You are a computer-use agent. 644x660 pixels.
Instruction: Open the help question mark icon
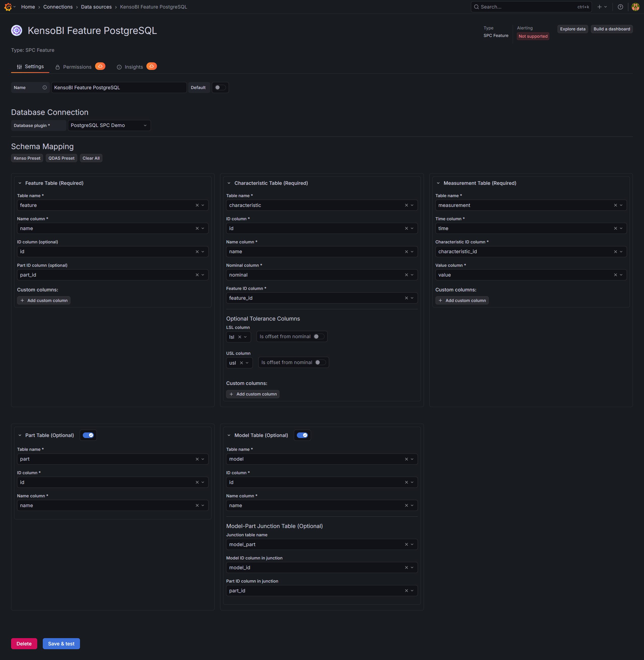coord(620,7)
